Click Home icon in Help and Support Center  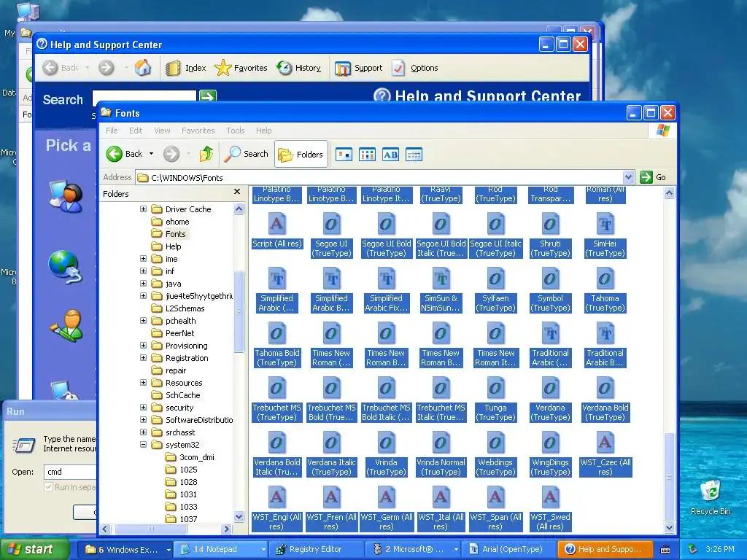(142, 68)
